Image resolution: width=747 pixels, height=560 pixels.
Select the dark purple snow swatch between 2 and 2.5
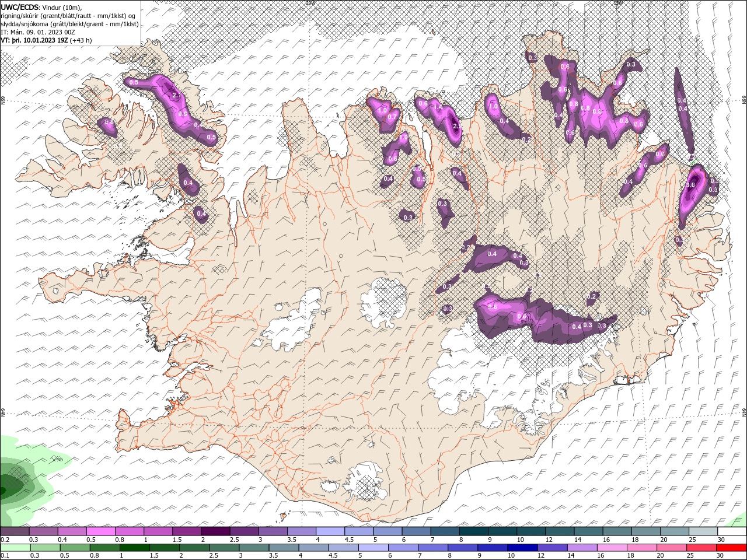coord(215,531)
